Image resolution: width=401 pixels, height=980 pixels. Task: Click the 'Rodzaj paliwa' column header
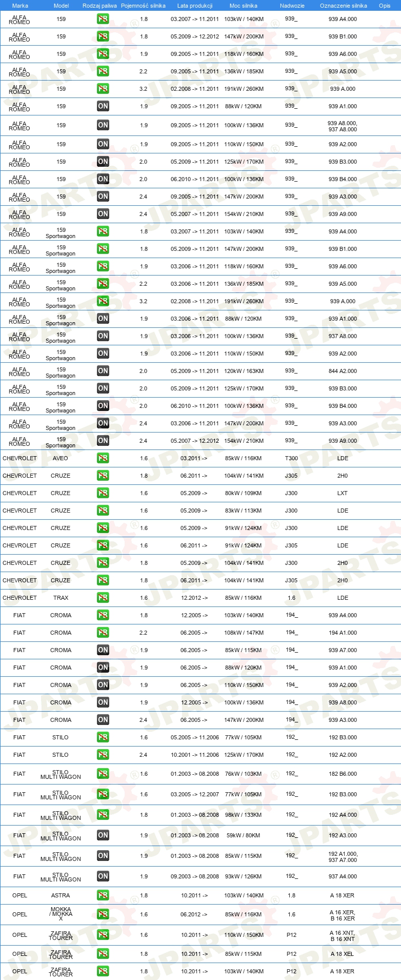point(99,6)
